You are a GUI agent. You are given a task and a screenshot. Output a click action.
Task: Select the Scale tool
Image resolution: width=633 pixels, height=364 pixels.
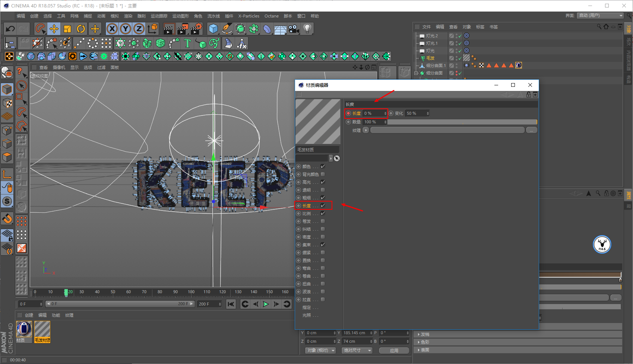(x=67, y=29)
